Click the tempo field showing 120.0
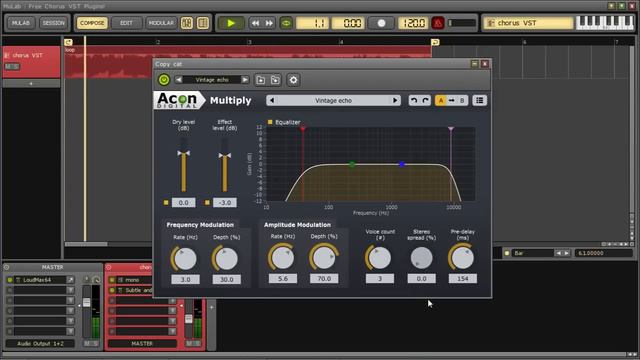This screenshot has width=640, height=360. (x=413, y=23)
